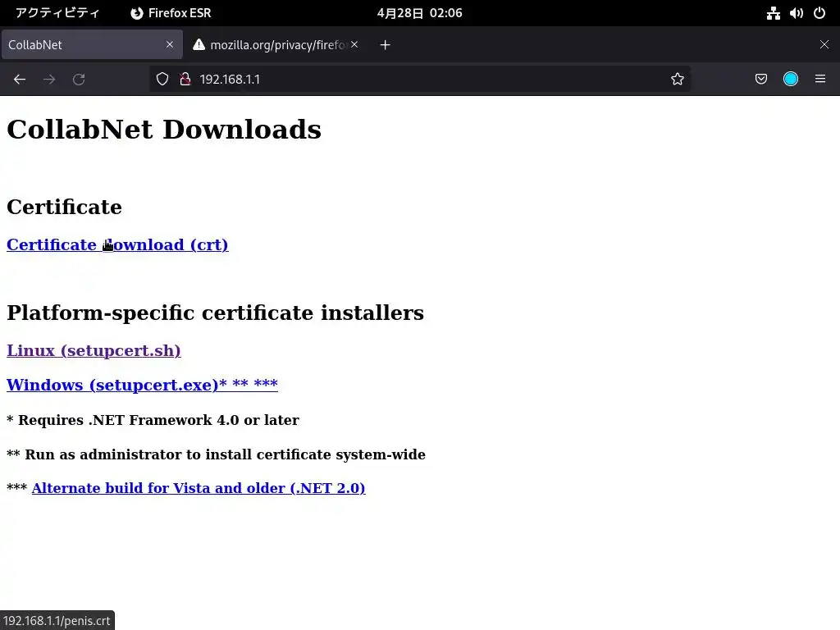Click the Certificate section heading
Screen dimensions: 840x630
(x=64, y=207)
